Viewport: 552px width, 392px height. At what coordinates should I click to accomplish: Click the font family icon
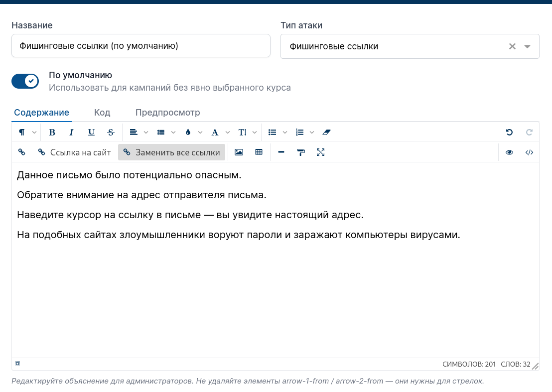coord(215,132)
